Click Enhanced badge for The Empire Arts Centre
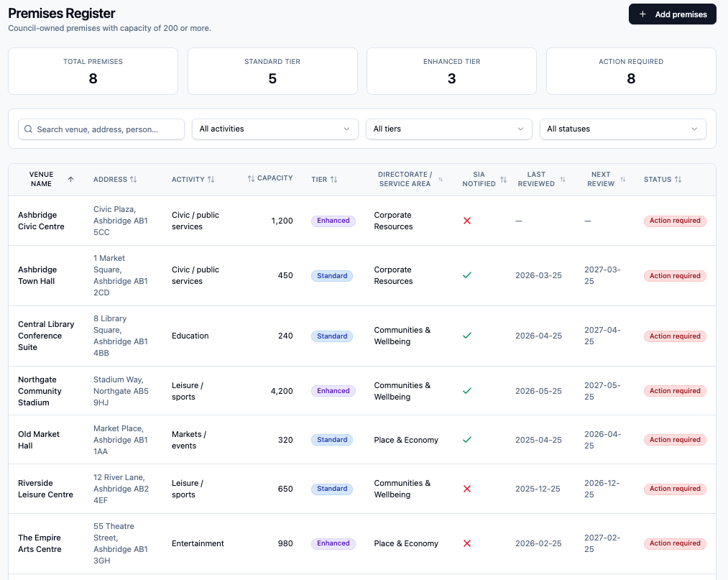Screen dimensions: 728x580 tap(333, 543)
